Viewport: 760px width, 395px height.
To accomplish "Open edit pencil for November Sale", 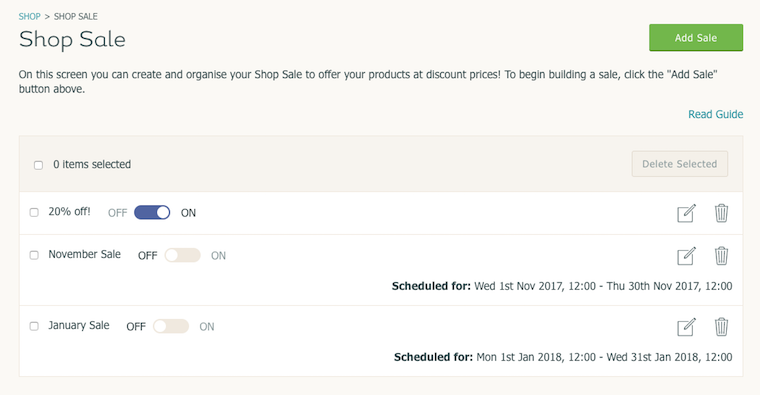I will click(x=686, y=256).
